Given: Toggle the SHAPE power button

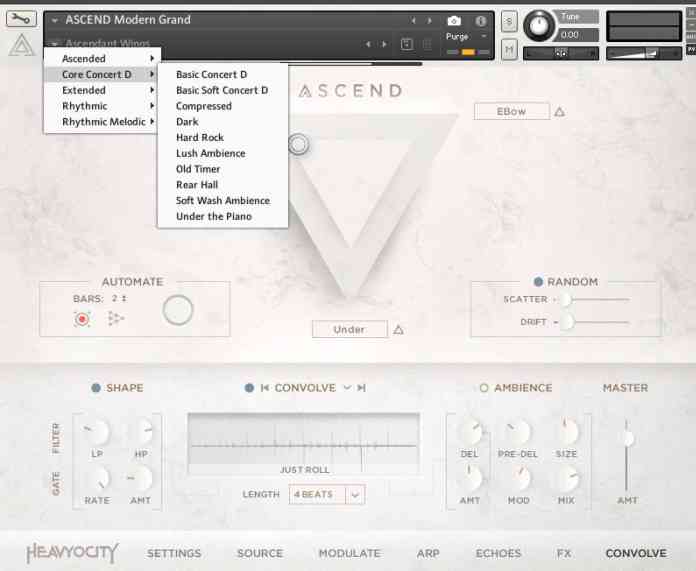Looking at the screenshot, I should (x=95, y=388).
